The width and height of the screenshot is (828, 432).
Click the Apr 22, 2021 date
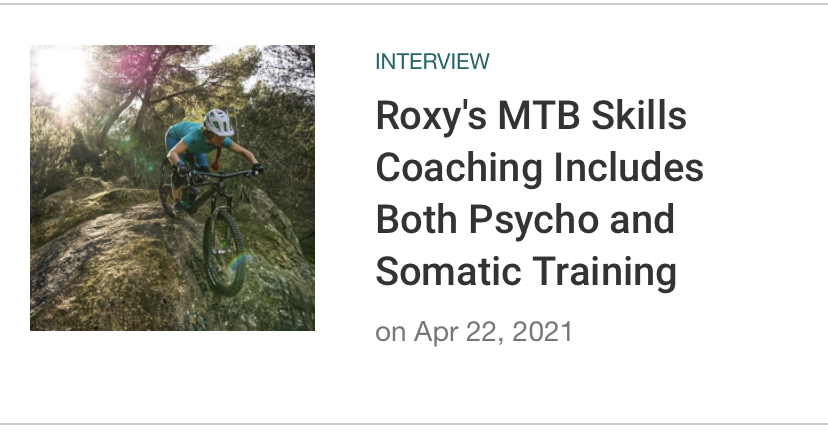coord(493,332)
